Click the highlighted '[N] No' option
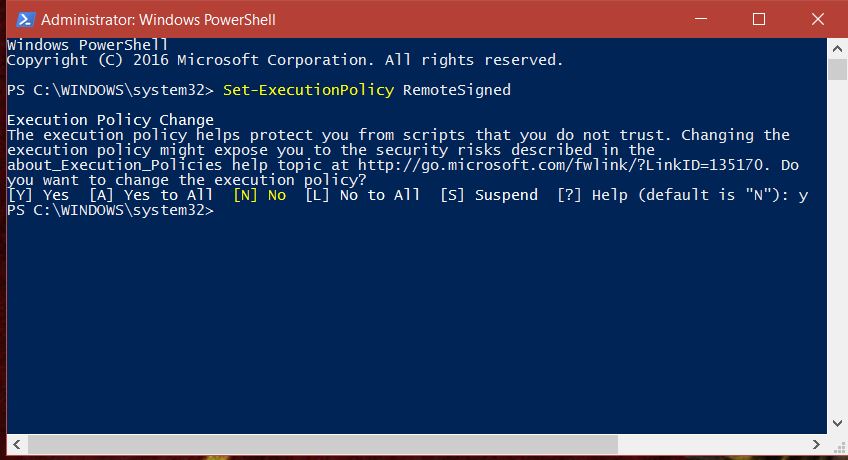This screenshot has height=460, width=848. [259, 195]
